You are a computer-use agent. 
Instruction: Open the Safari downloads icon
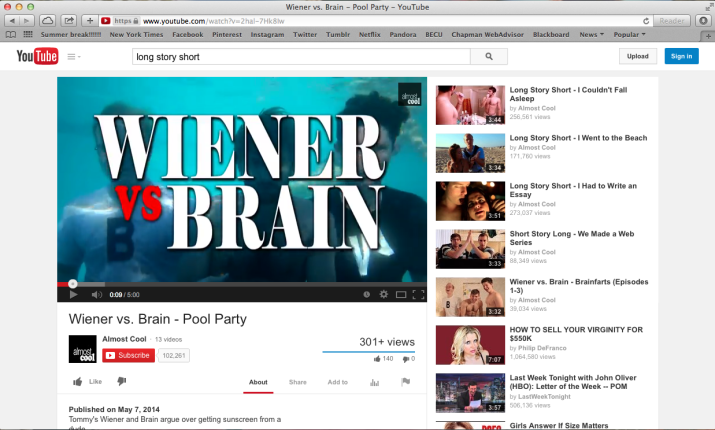click(704, 21)
